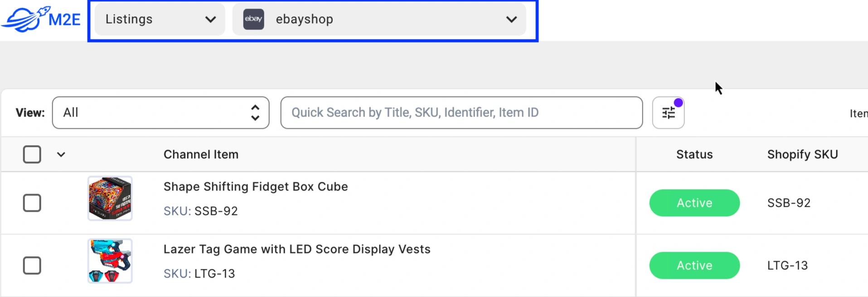
Task: Click the fidget cube product thumbnail
Action: coord(110,198)
